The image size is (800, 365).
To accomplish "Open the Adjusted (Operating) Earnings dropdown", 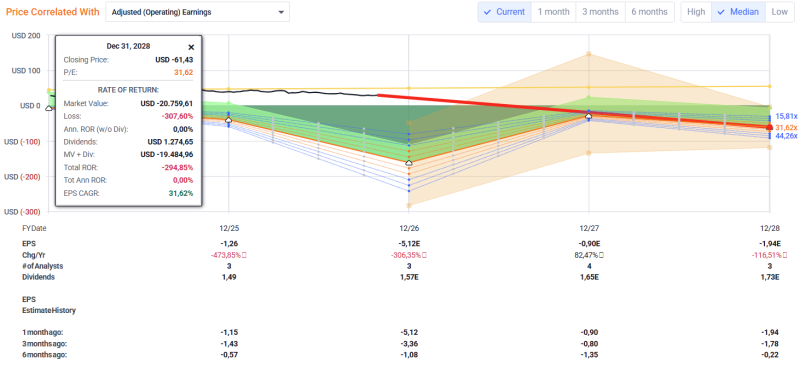I will (197, 12).
